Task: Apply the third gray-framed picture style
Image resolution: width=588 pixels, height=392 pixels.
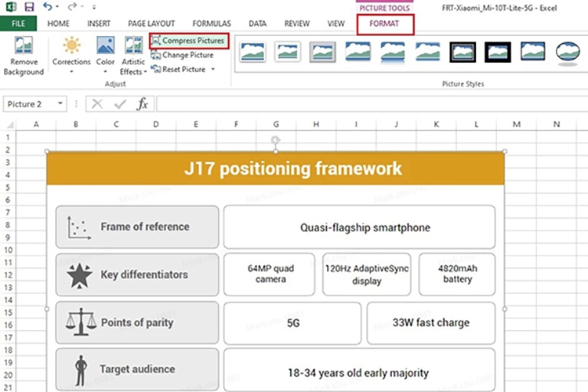Action: coord(322,52)
